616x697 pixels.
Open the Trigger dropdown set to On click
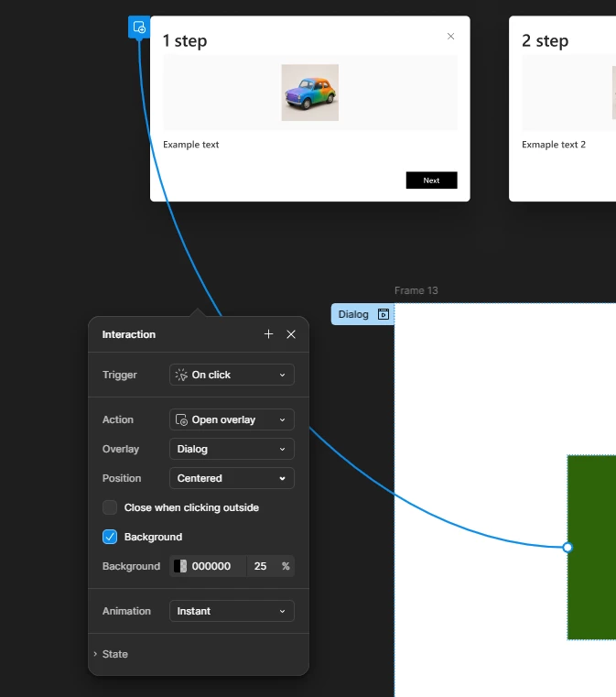232,375
